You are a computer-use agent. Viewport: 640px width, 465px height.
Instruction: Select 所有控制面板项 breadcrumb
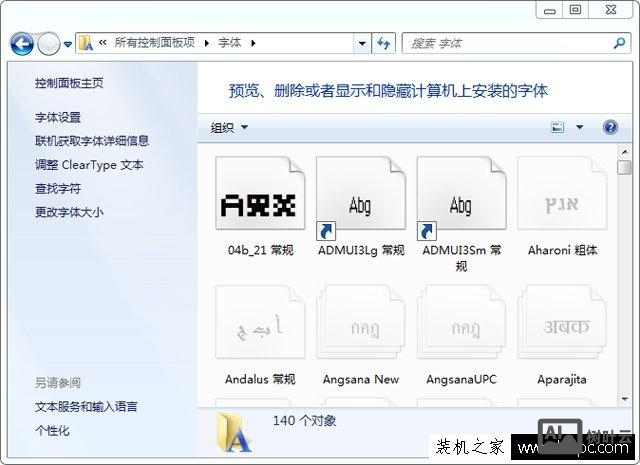(155, 42)
